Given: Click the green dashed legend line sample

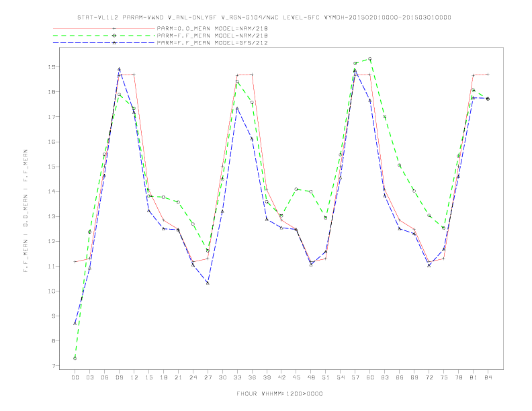Looking at the screenshot, I should pyautogui.click(x=104, y=36).
